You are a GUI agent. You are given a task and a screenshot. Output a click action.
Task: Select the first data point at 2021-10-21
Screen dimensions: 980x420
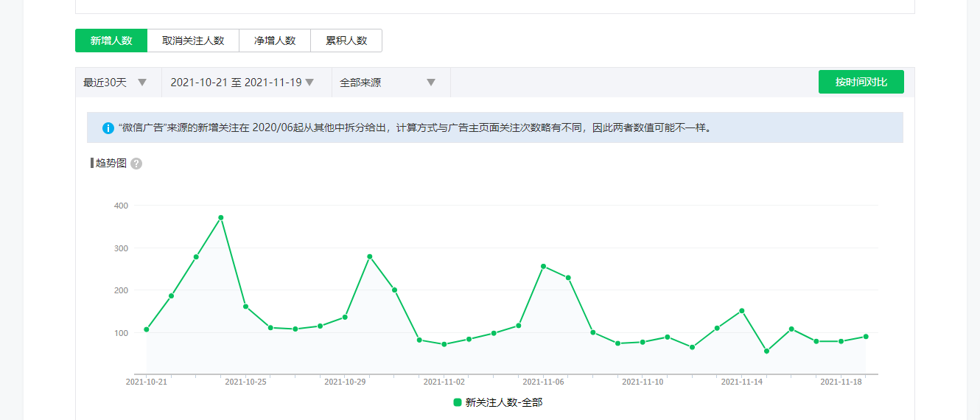pyautogui.click(x=147, y=329)
